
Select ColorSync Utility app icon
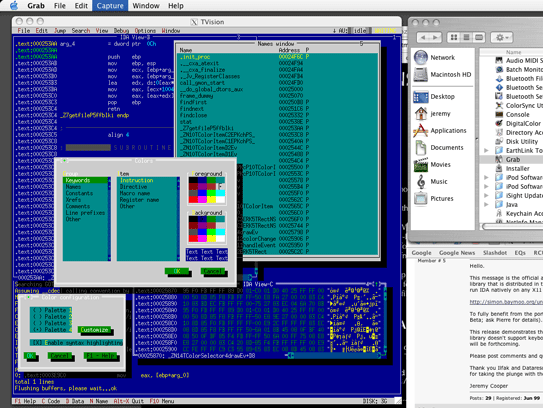499,105
